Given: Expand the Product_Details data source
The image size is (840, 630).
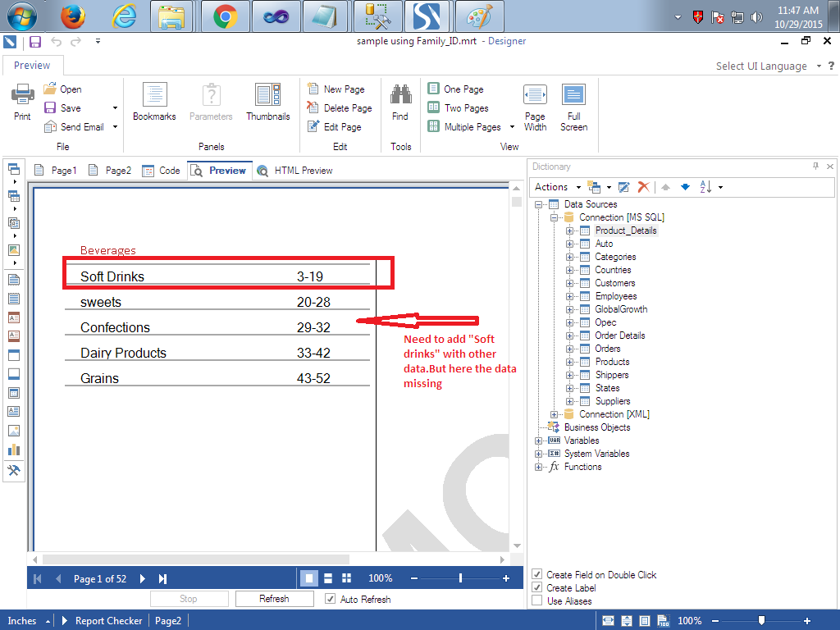Looking at the screenshot, I should (569, 231).
